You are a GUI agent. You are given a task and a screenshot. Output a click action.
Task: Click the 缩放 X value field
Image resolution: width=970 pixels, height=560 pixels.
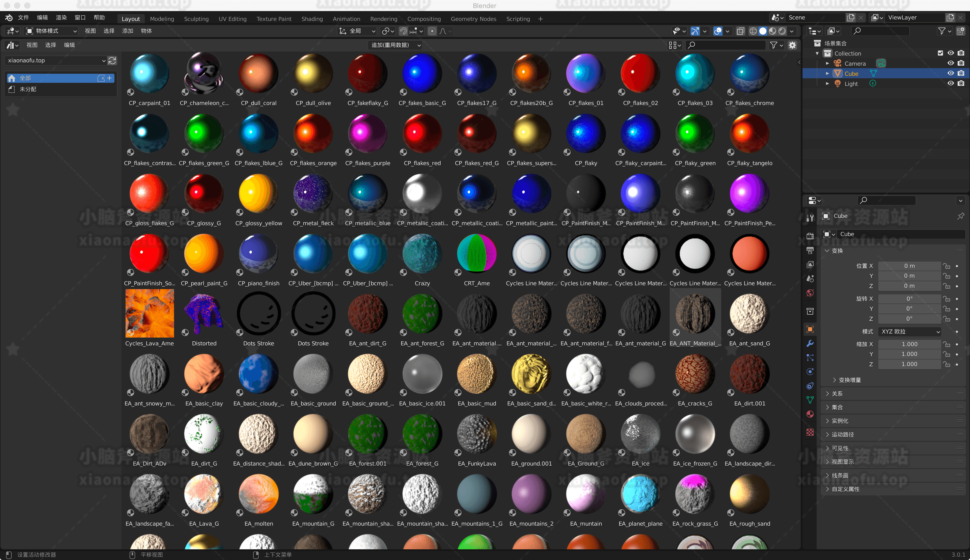click(910, 344)
